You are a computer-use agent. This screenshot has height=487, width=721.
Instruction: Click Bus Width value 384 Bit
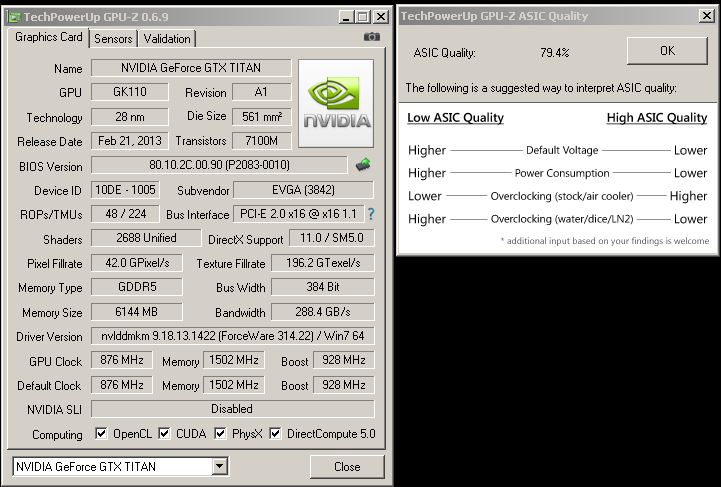323,286
